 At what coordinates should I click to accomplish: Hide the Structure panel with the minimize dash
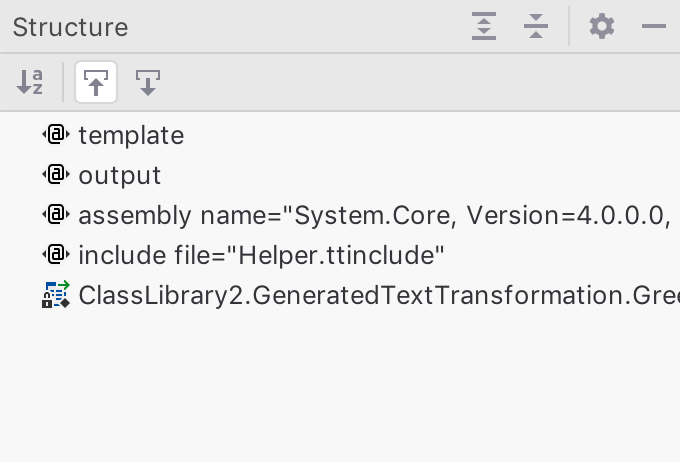pyautogui.click(x=654, y=26)
